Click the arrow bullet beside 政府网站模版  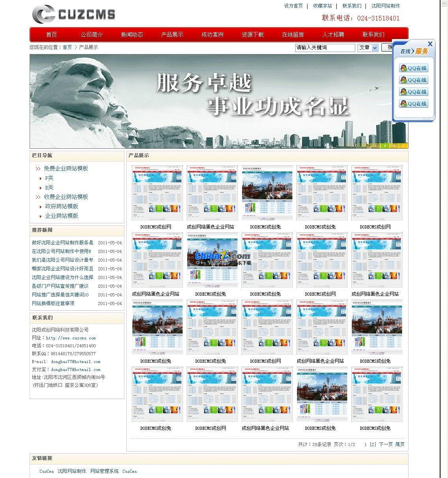(41, 207)
